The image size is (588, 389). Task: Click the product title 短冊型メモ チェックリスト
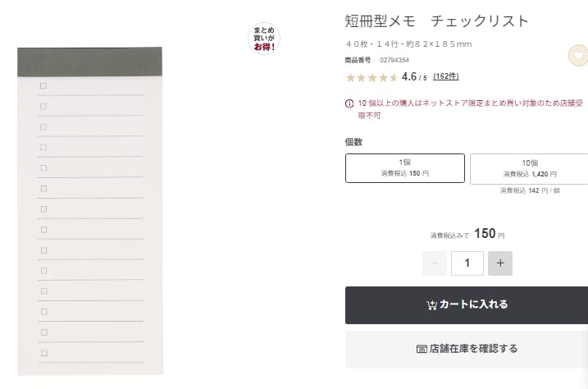pyautogui.click(x=437, y=21)
